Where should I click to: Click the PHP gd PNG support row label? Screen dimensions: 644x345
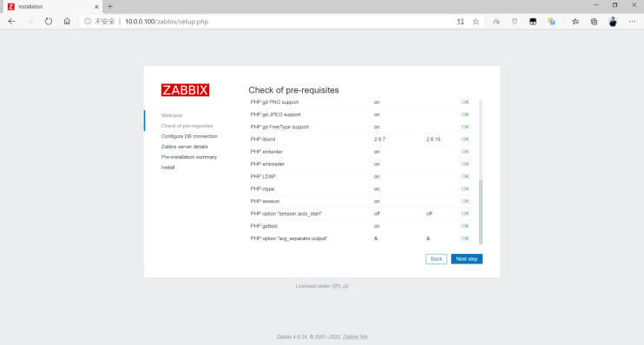[274, 102]
